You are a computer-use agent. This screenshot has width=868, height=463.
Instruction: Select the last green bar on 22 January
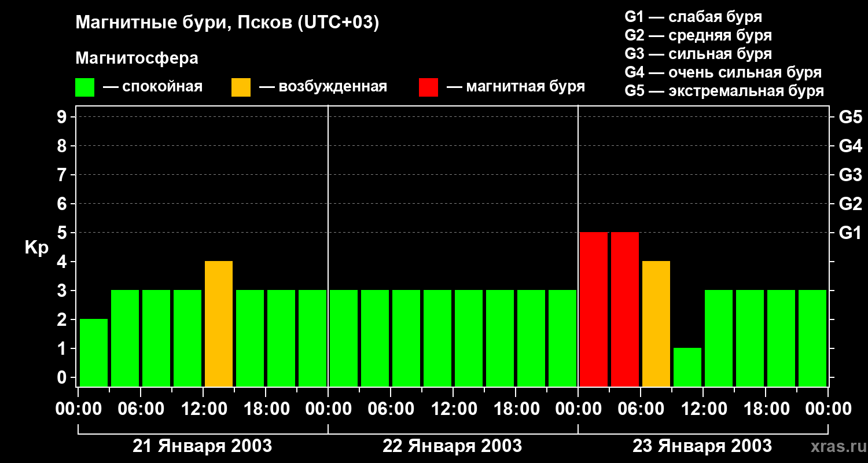tap(562, 338)
